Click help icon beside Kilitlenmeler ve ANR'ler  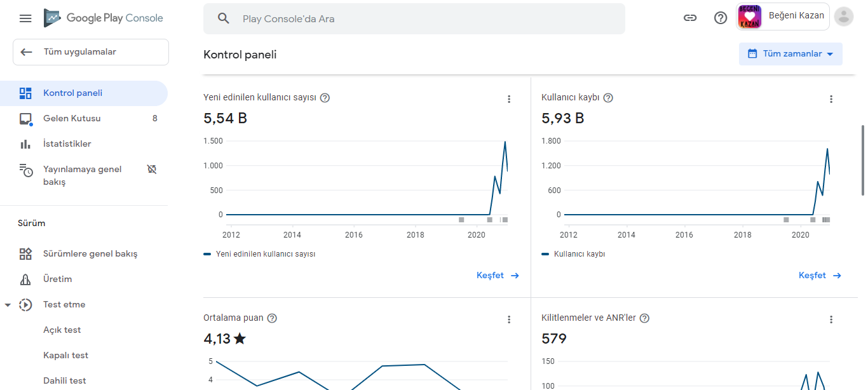click(644, 318)
